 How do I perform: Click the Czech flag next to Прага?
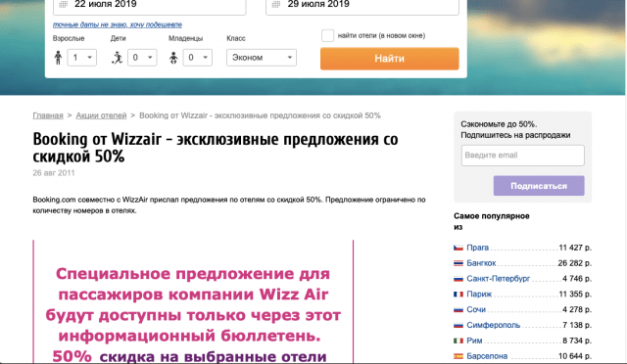click(x=458, y=248)
